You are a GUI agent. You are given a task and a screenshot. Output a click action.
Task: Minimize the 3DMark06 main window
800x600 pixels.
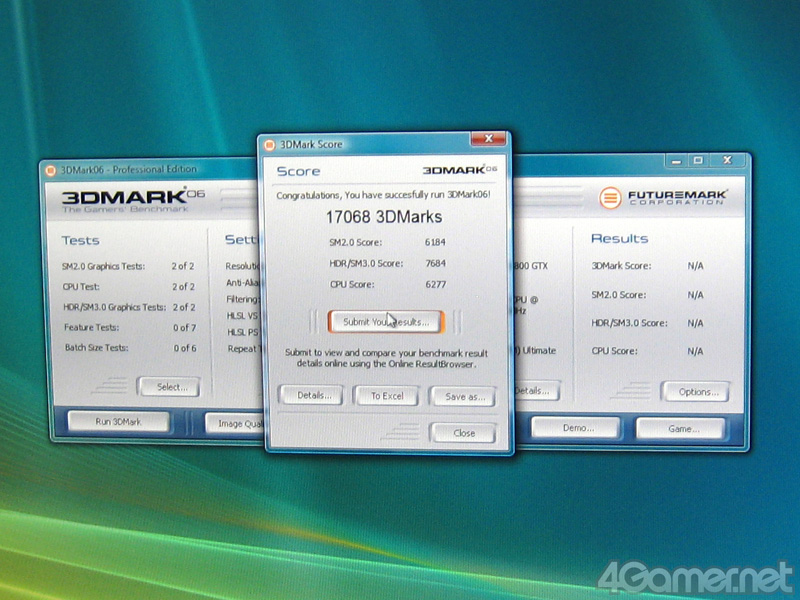677,161
